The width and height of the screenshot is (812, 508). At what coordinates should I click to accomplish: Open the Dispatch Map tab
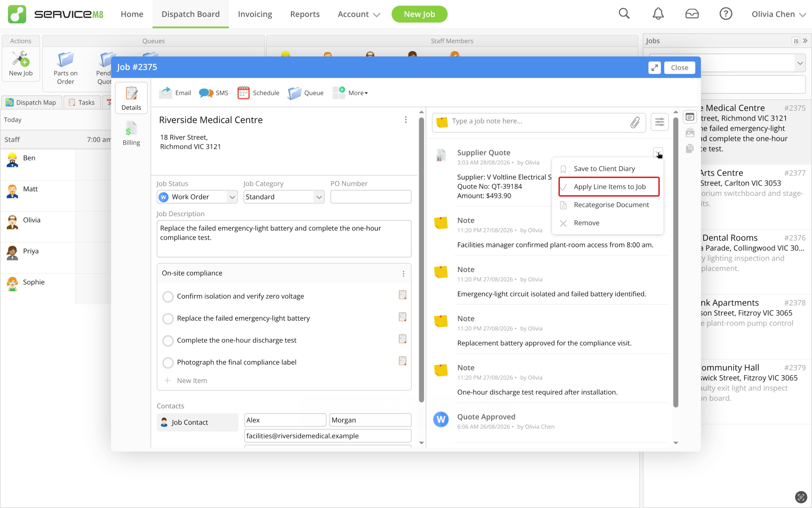point(31,103)
